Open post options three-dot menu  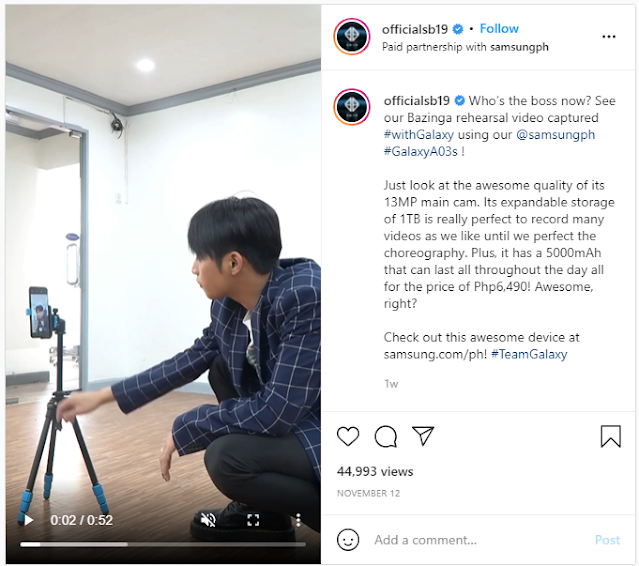click(609, 37)
